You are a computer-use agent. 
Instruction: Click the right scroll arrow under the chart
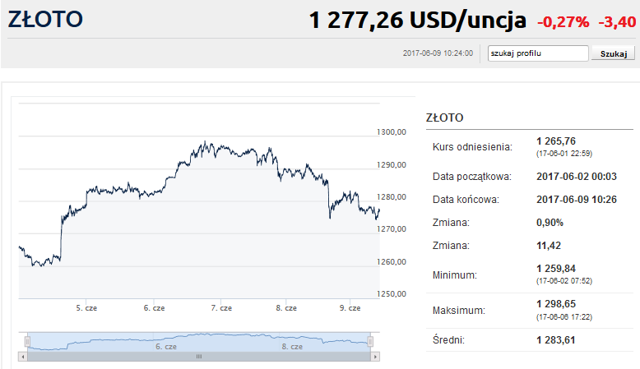[x=376, y=357]
